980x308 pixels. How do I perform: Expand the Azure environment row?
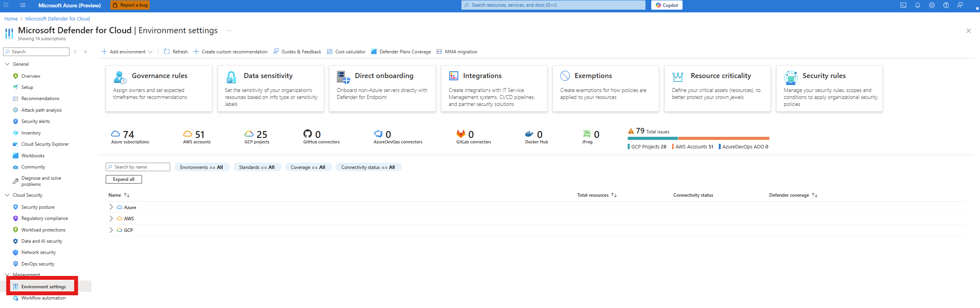111,207
